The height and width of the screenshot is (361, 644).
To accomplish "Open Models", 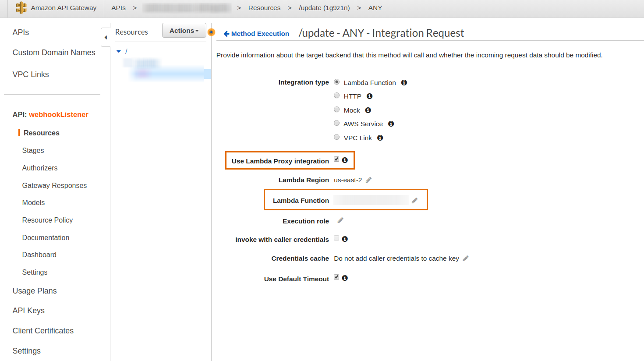I will pos(33,202).
